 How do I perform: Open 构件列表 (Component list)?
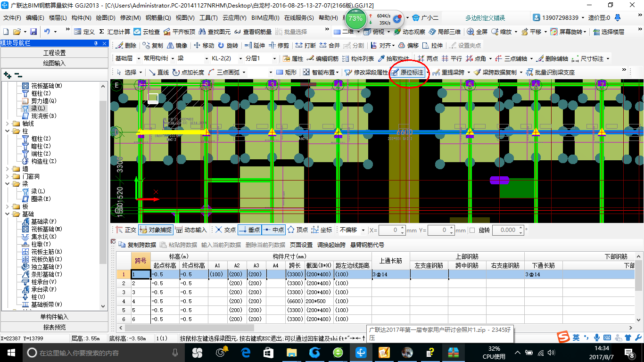[x=358, y=59]
